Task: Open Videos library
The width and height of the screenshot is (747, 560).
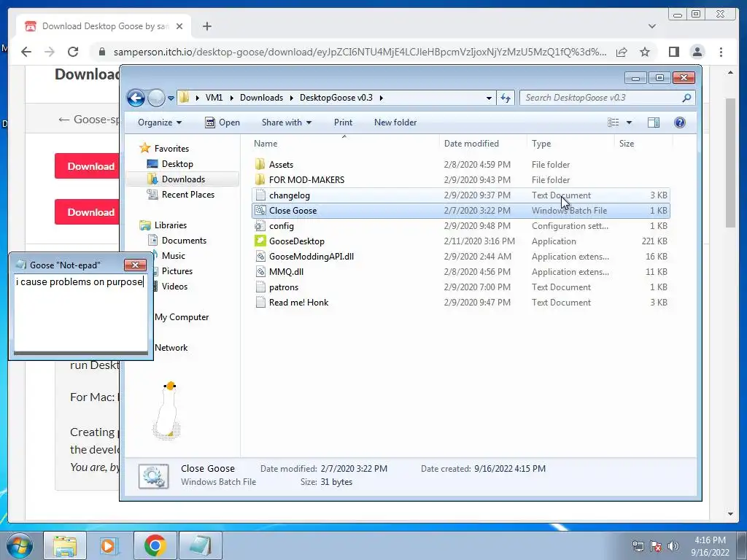Action: point(174,286)
